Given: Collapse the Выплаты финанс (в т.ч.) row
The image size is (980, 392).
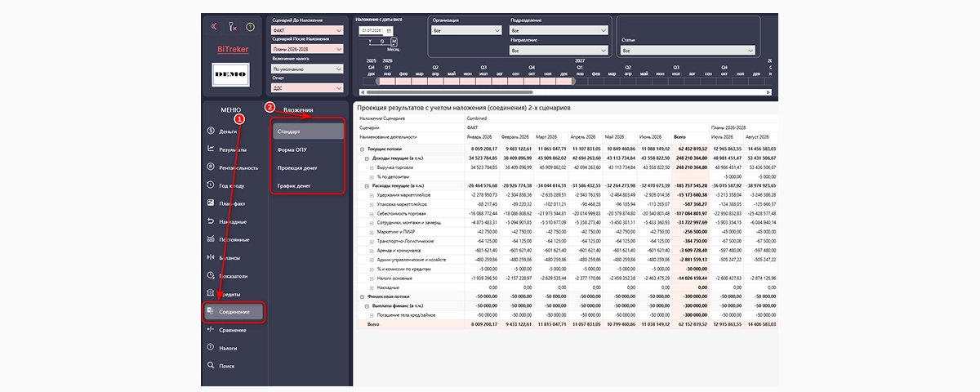Looking at the screenshot, I should tap(367, 305).
